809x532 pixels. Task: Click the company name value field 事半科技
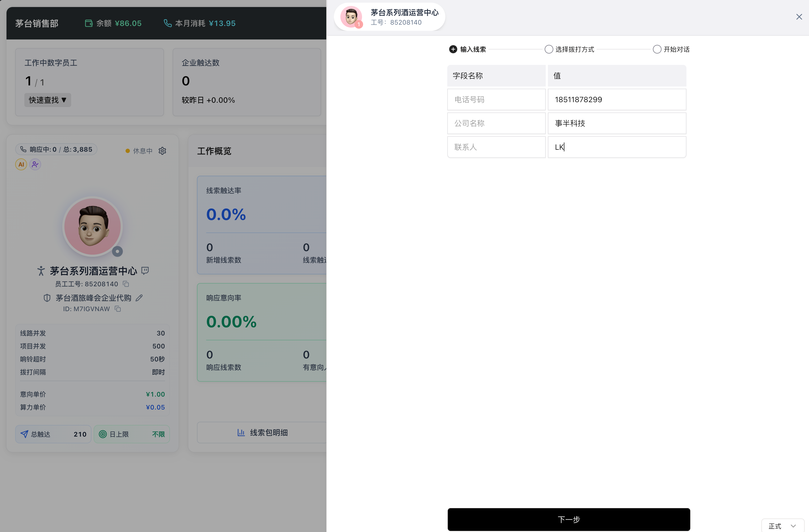(x=617, y=123)
